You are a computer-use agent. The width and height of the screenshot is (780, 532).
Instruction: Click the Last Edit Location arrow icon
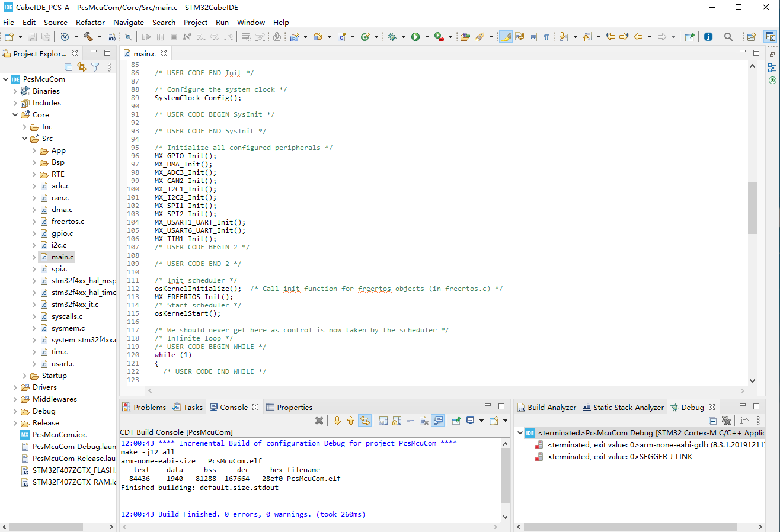pyautogui.click(x=610, y=37)
